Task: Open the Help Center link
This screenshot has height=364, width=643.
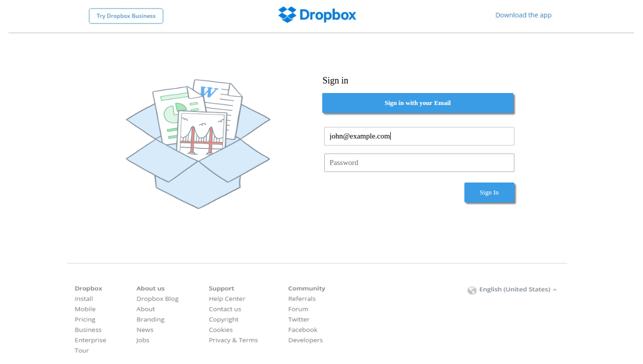Action: pos(227,298)
